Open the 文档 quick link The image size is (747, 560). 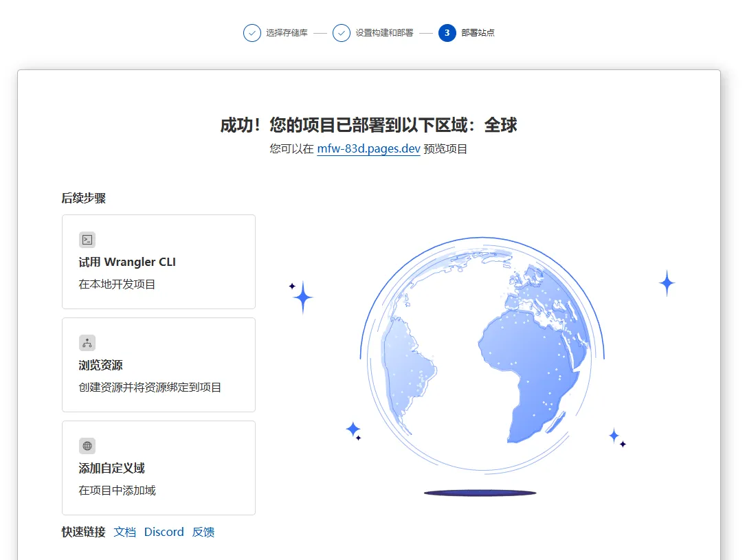coord(125,532)
